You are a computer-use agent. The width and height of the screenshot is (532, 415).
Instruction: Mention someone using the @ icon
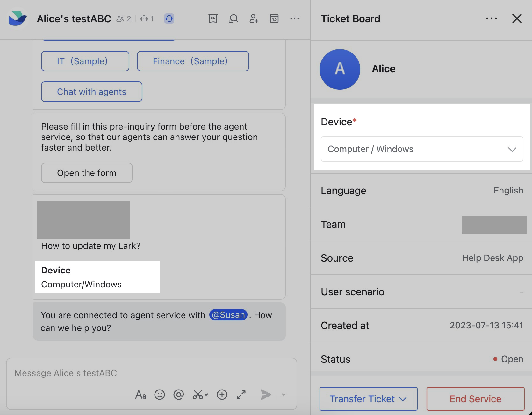(179, 395)
